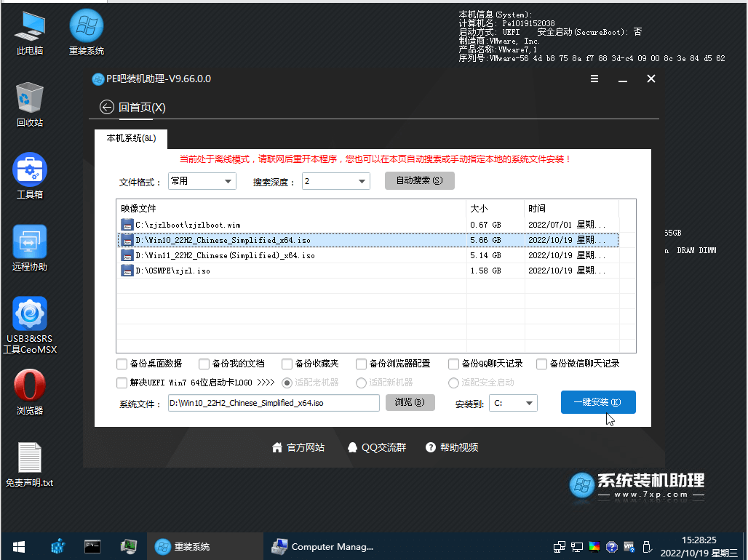This screenshot has height=560, width=748.
Task: Select 适配老机器 radio button
Action: [x=287, y=383]
